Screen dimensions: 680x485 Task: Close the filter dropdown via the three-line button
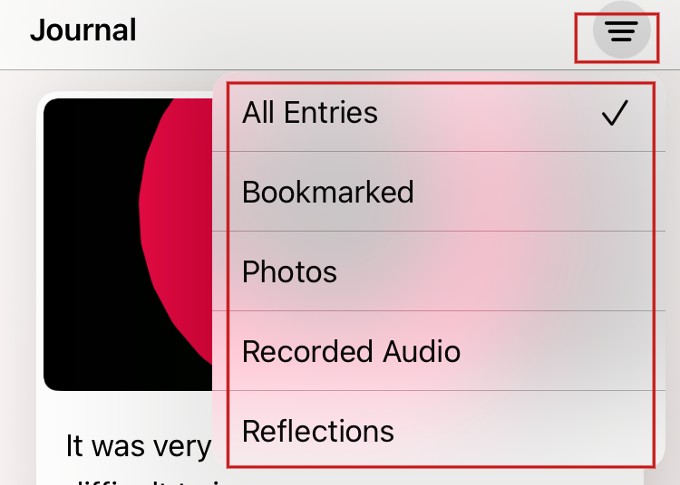621,30
